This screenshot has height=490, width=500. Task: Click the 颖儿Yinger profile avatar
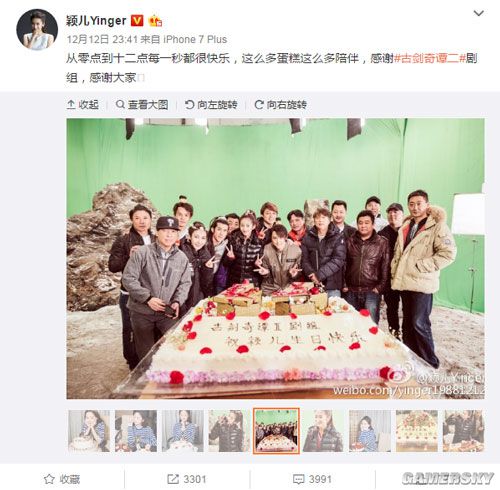pyautogui.click(x=37, y=29)
